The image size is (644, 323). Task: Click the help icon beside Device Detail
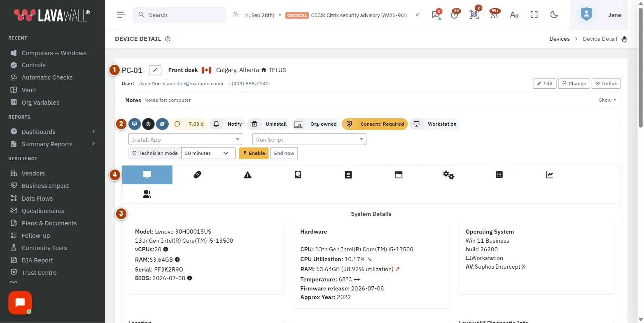tap(168, 39)
